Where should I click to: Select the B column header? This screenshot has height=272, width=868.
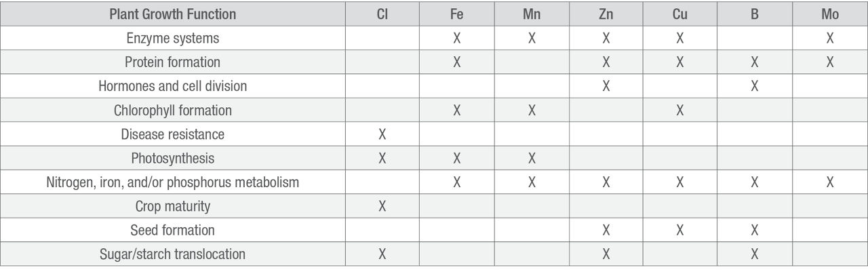point(755,14)
